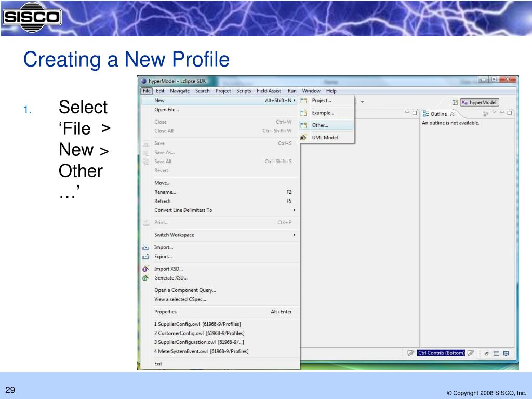Select Move... in File menu
The image size is (532, 399).
click(220, 183)
